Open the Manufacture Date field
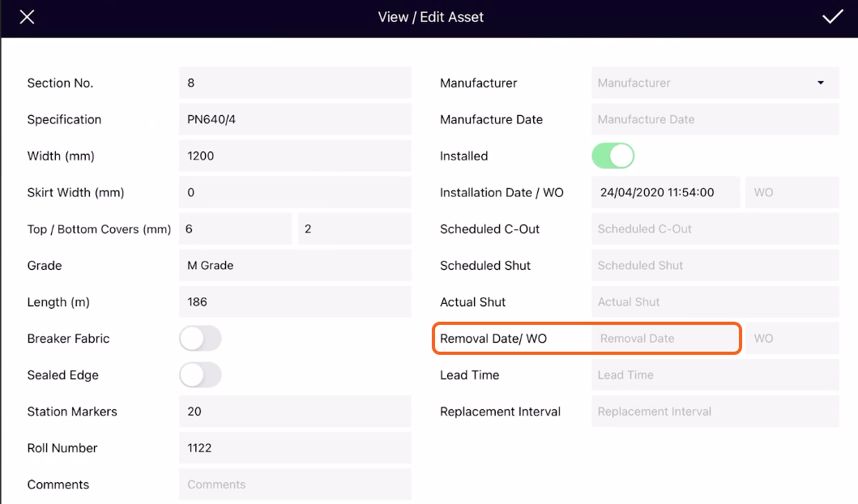Screen dimensions: 858x504 (715, 119)
